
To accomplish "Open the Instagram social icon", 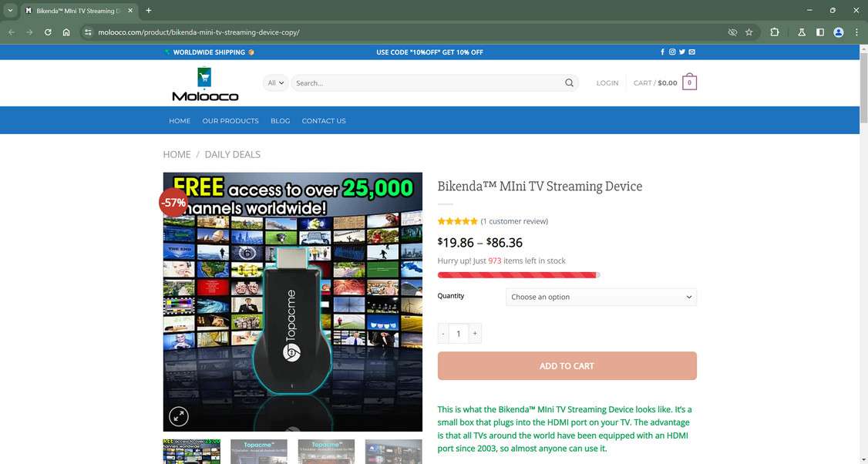I will [672, 52].
